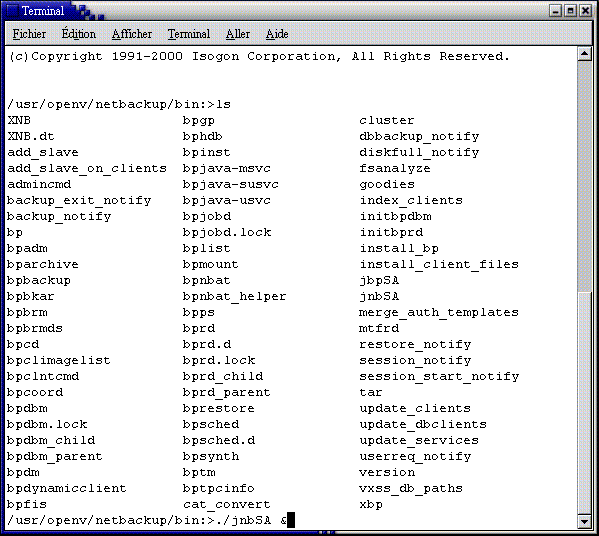Click the vertical scrollbar thumb
The height and width of the screenshot is (536, 599).
pyautogui.click(x=584, y=177)
